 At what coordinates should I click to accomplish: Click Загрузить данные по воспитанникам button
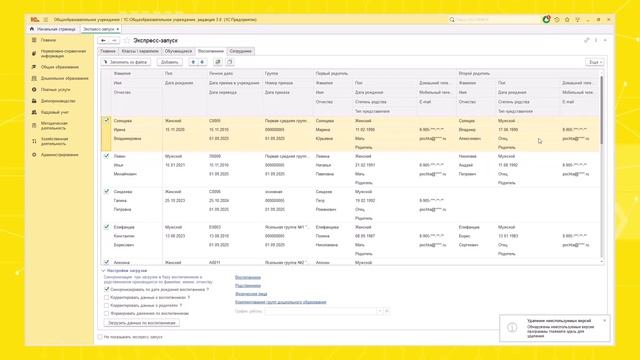tap(142, 323)
